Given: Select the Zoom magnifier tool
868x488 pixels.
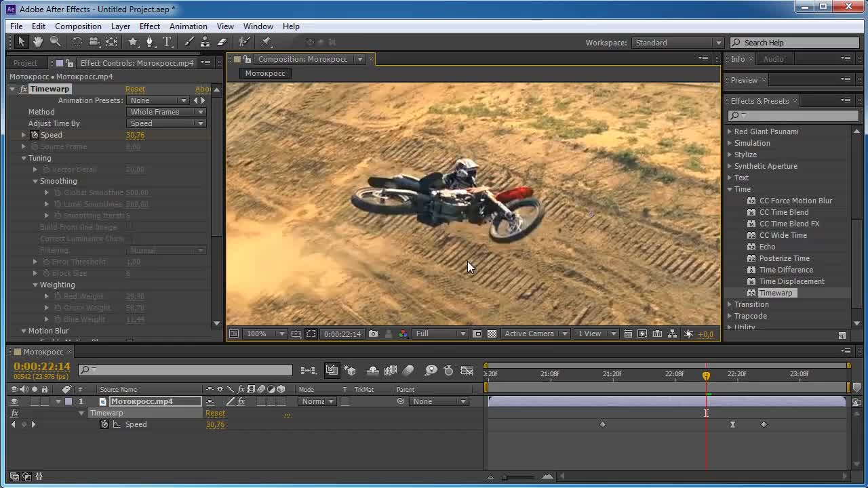Looking at the screenshot, I should click(x=55, y=42).
